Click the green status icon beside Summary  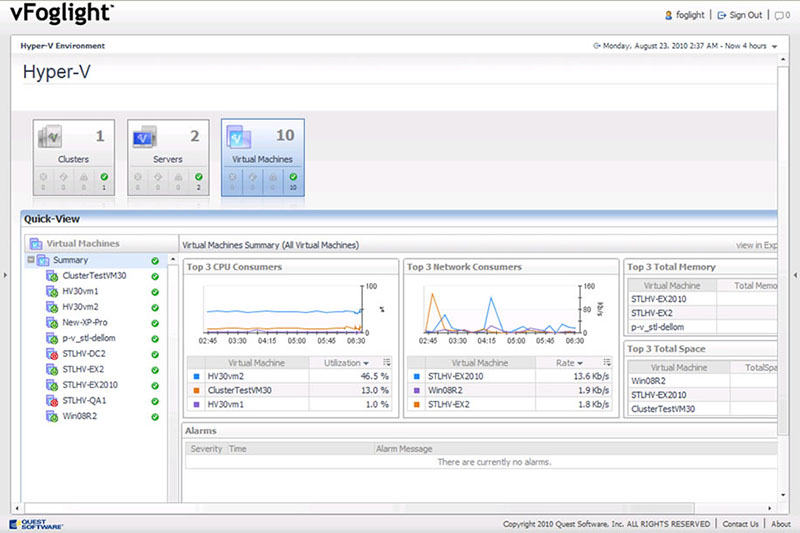155,261
